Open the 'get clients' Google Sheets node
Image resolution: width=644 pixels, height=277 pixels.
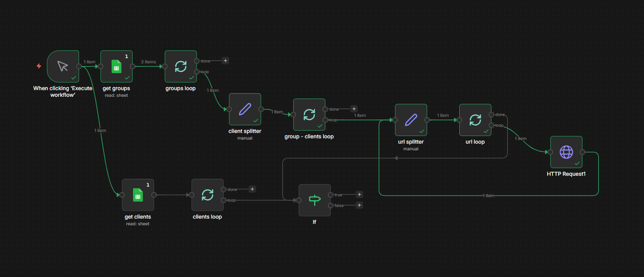tap(138, 195)
